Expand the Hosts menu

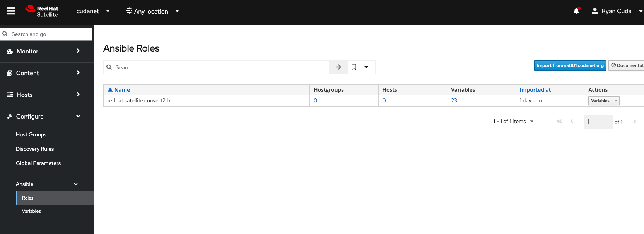click(78, 94)
